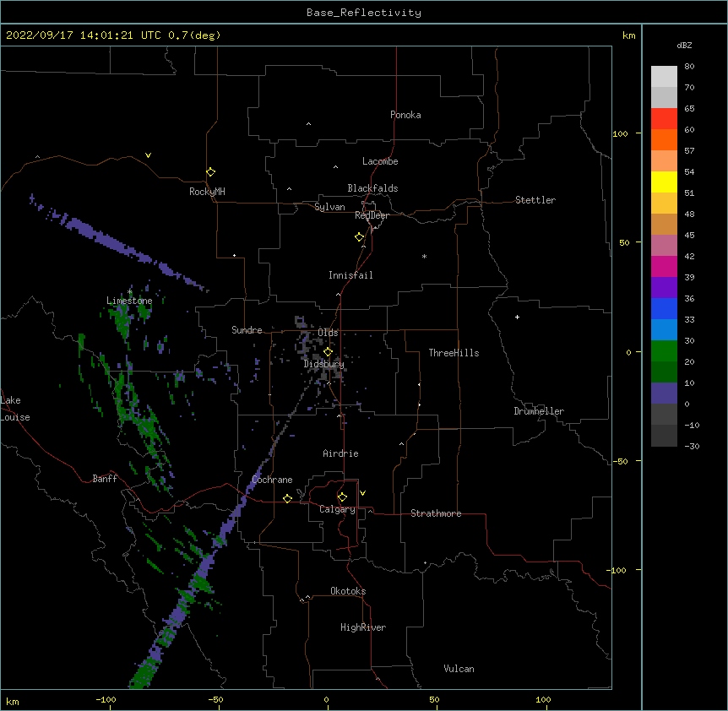Click the yellow marker directly above the Calgary label
The image size is (728, 711).
point(342,497)
